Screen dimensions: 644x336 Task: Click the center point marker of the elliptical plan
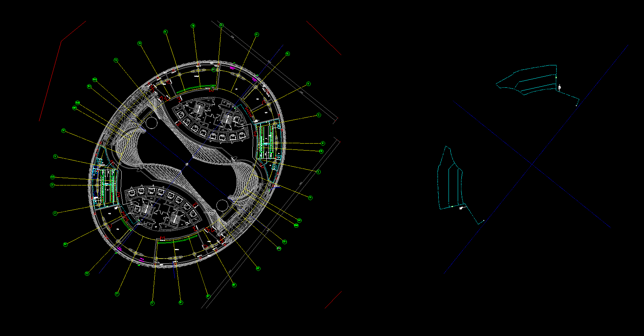[187, 164]
